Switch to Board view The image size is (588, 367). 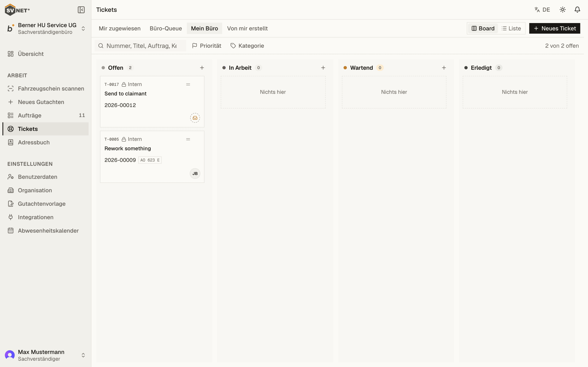pos(483,28)
